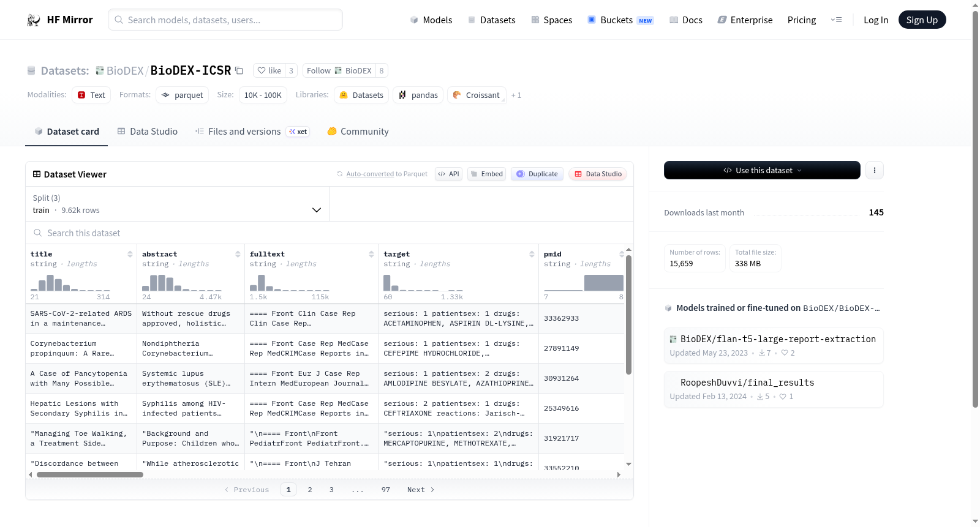Switch to the Files and versions tab
980x527 pixels.
click(x=252, y=132)
